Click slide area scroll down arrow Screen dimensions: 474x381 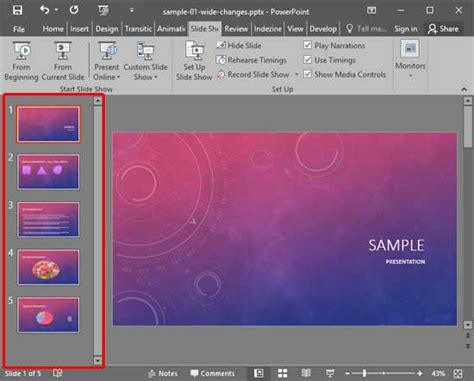pos(468,324)
